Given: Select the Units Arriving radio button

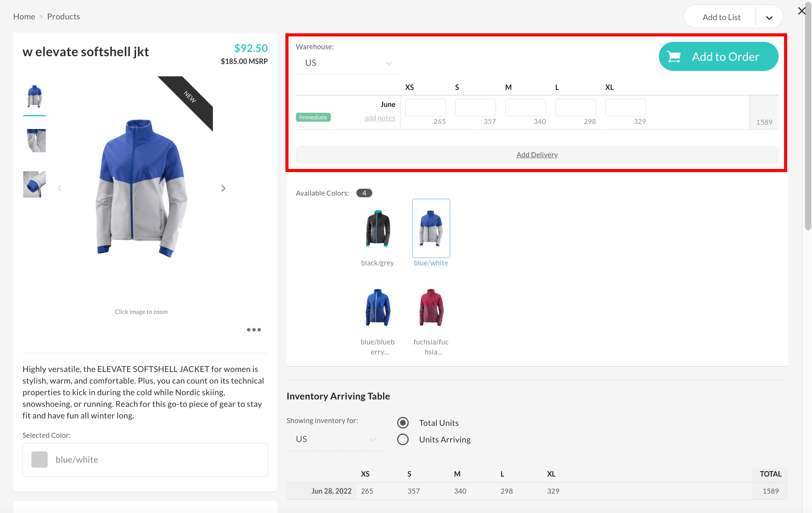Looking at the screenshot, I should (x=403, y=439).
